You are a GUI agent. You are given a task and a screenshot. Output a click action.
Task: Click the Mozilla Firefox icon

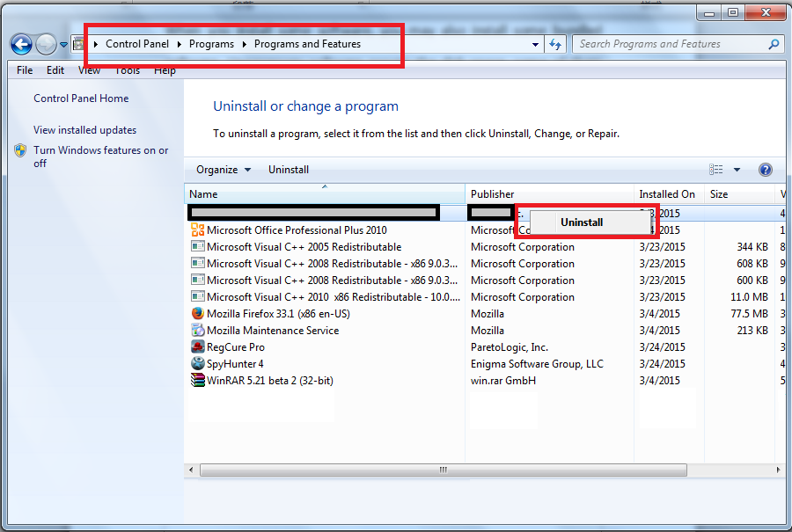197,313
